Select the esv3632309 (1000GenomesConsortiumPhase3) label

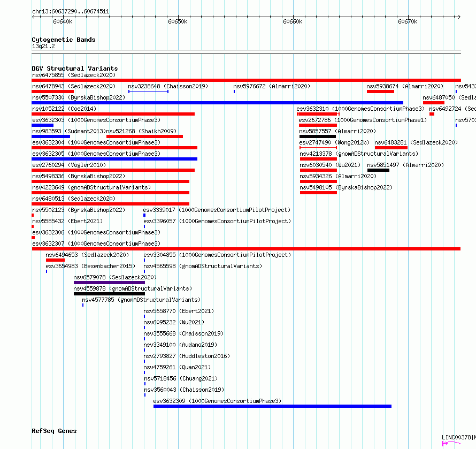point(217,401)
